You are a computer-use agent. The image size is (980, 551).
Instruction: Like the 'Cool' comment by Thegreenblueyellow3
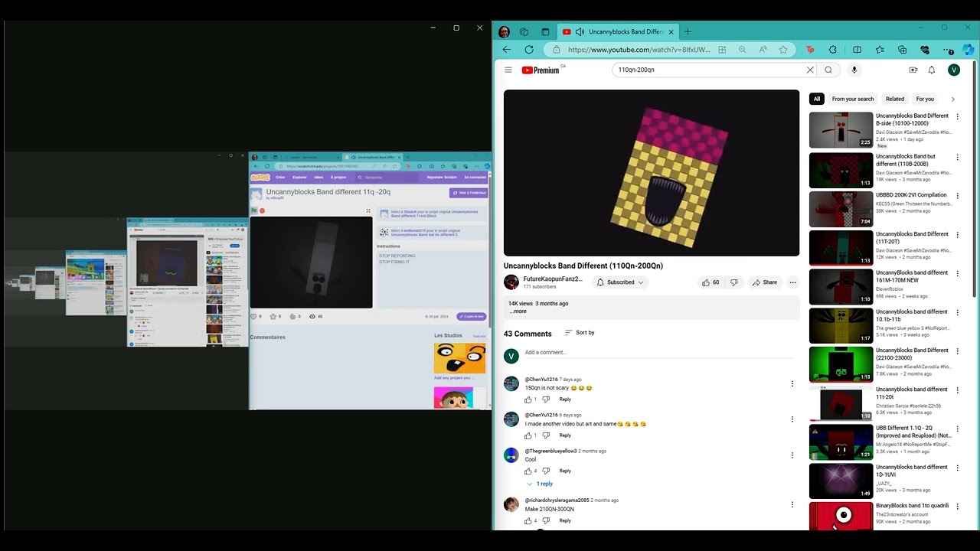(528, 471)
